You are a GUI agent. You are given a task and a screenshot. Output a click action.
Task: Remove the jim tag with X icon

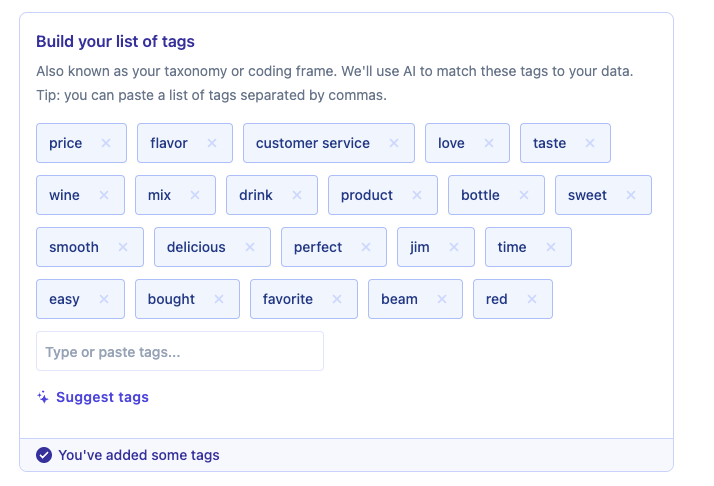[454, 247]
